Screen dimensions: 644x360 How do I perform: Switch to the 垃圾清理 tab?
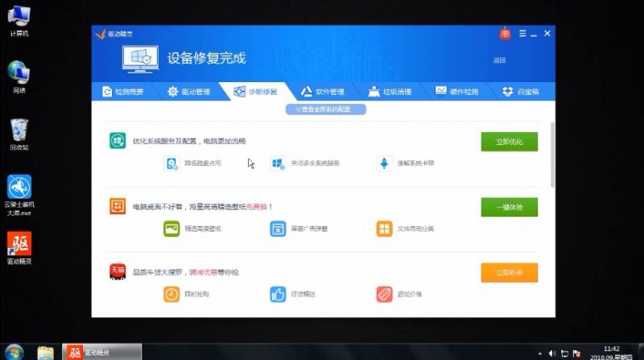point(390,92)
